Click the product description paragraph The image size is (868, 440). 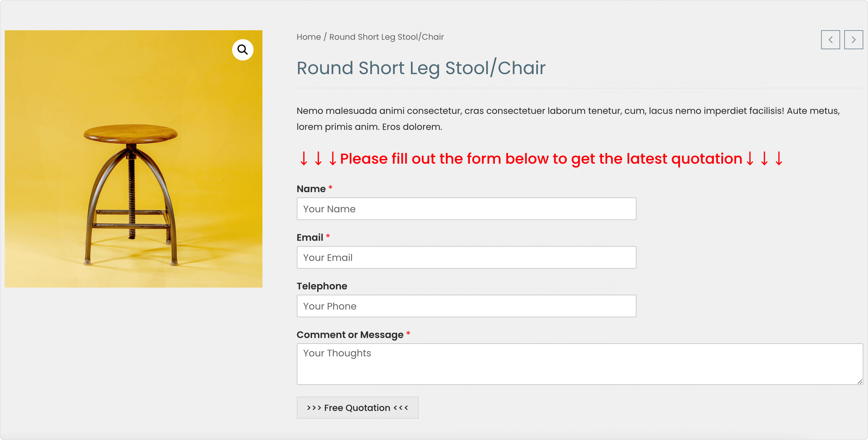tap(568, 119)
